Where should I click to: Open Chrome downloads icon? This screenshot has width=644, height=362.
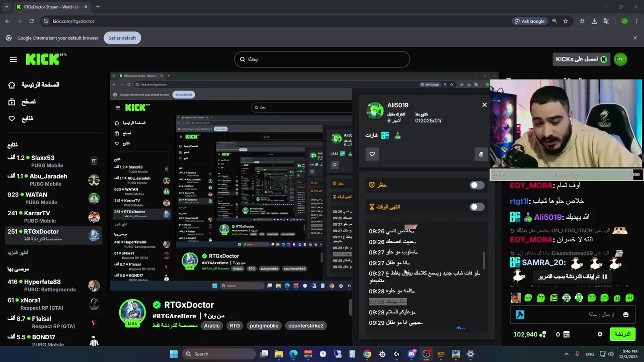pyautogui.click(x=594, y=21)
